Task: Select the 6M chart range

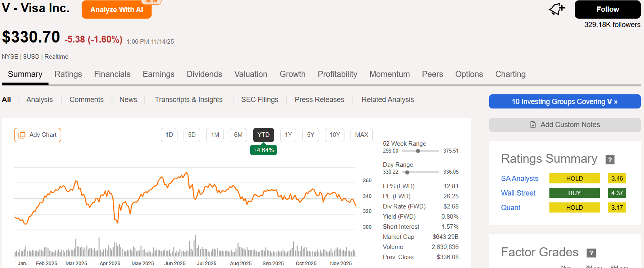Action: point(239,135)
